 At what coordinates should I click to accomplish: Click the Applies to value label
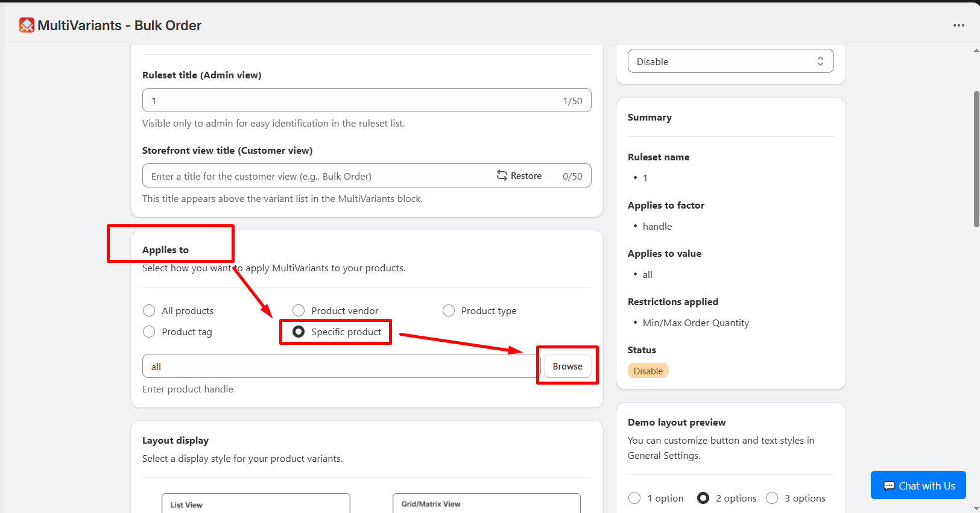pyautogui.click(x=665, y=253)
